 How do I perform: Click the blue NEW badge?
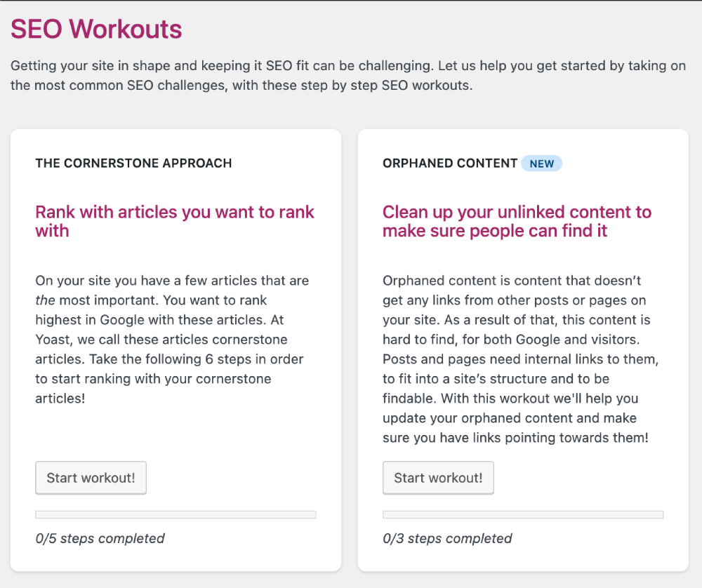541,163
